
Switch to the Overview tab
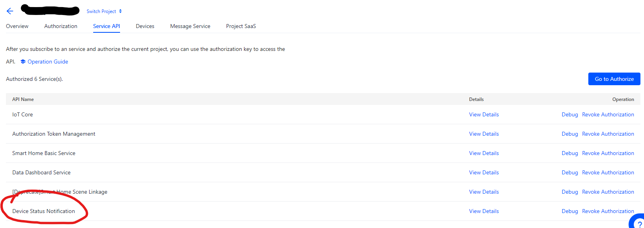[x=17, y=26]
